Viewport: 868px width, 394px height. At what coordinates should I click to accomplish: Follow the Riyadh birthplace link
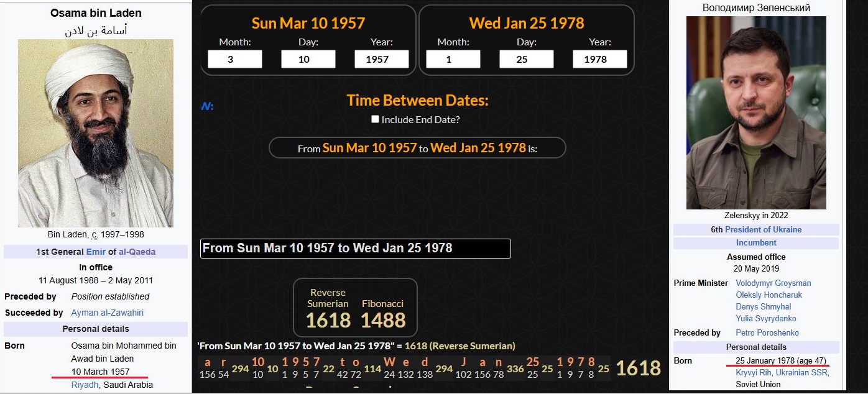[85, 385]
